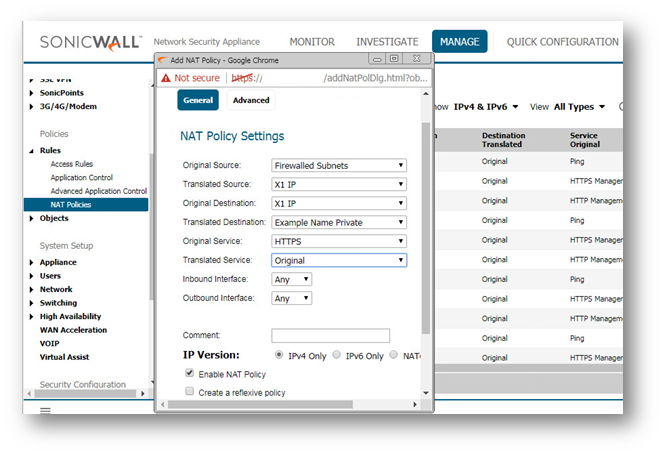Open the Outbound Interface dropdown

(x=291, y=298)
